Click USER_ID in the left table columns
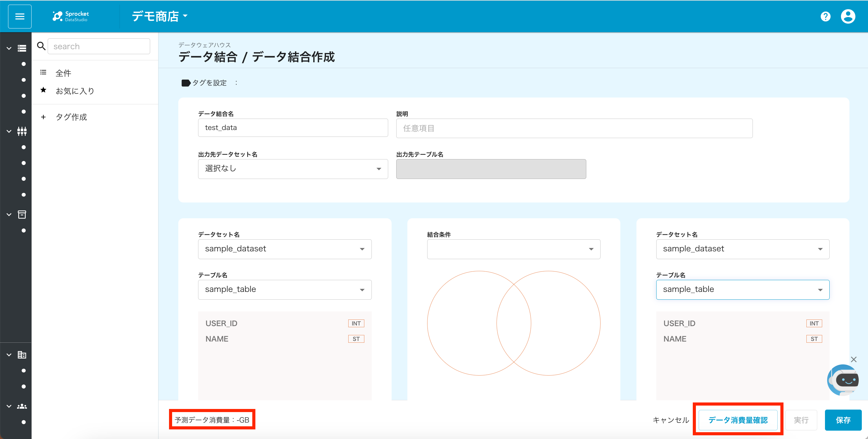Viewport: 868px width, 439px height. point(221,324)
